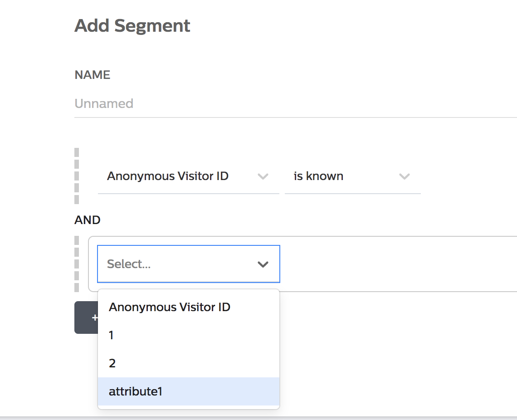The height and width of the screenshot is (420, 517).
Task: Click the segment Name input field
Action: pyautogui.click(x=295, y=104)
